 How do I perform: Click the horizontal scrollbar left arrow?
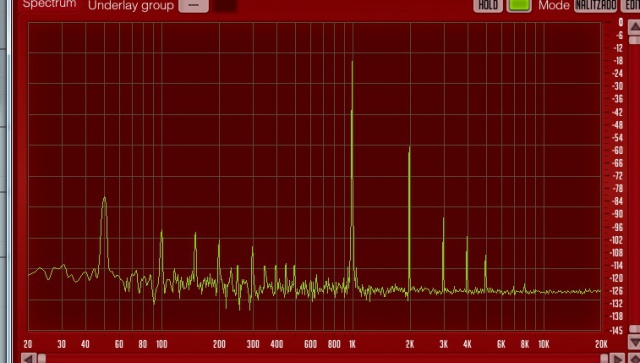click(29, 359)
